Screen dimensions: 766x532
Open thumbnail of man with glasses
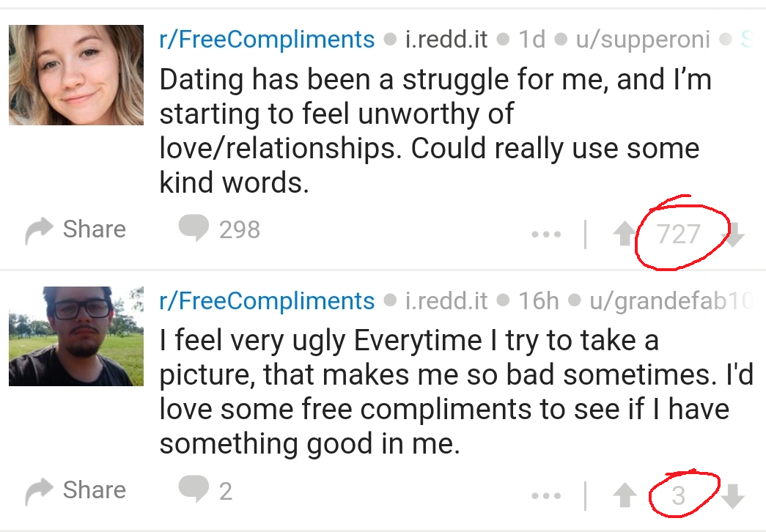pyautogui.click(x=76, y=336)
